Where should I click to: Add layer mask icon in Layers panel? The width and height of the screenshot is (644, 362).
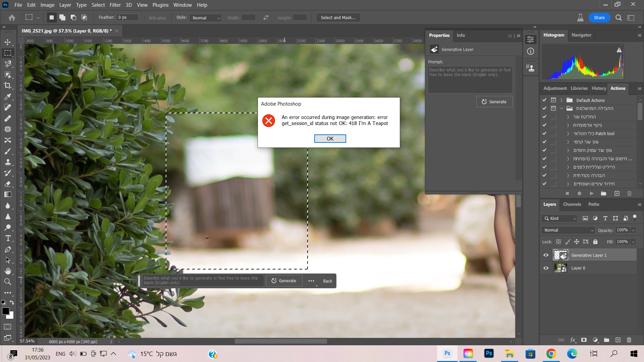click(584, 340)
